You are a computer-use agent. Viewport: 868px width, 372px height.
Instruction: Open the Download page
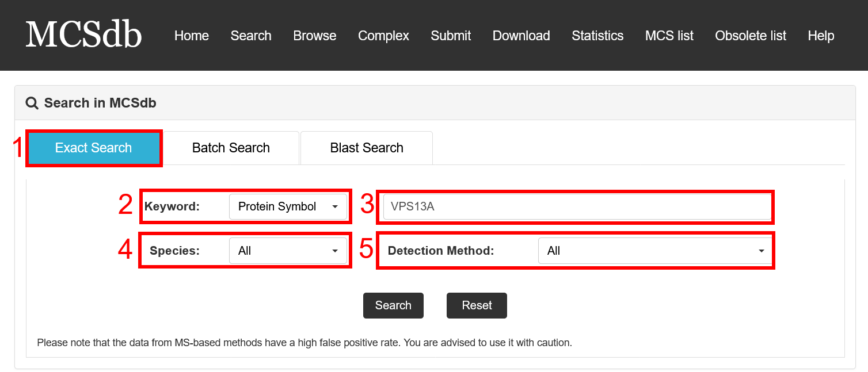click(521, 36)
